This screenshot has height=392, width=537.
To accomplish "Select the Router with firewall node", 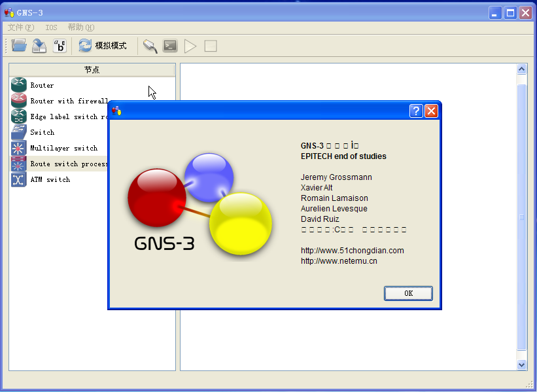I will [x=18, y=101].
